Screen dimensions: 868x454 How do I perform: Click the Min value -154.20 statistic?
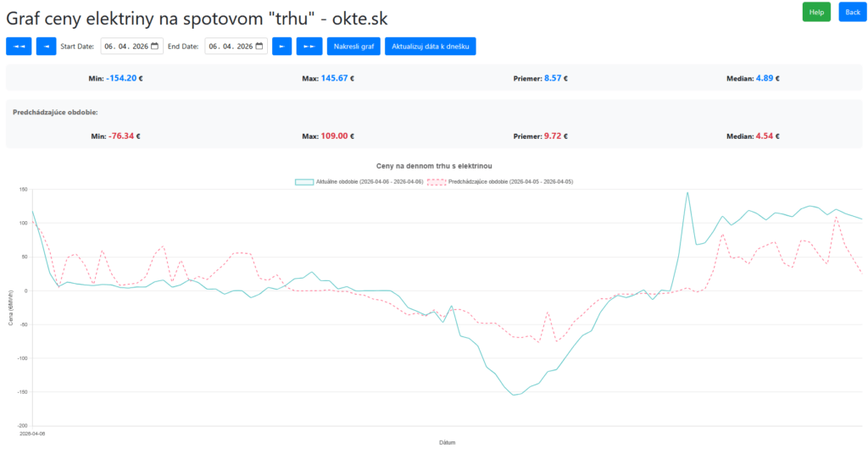point(121,78)
